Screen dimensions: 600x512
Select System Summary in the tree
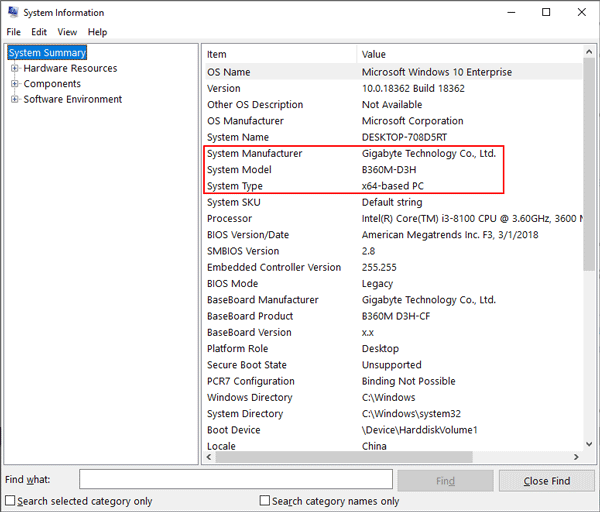[47, 53]
